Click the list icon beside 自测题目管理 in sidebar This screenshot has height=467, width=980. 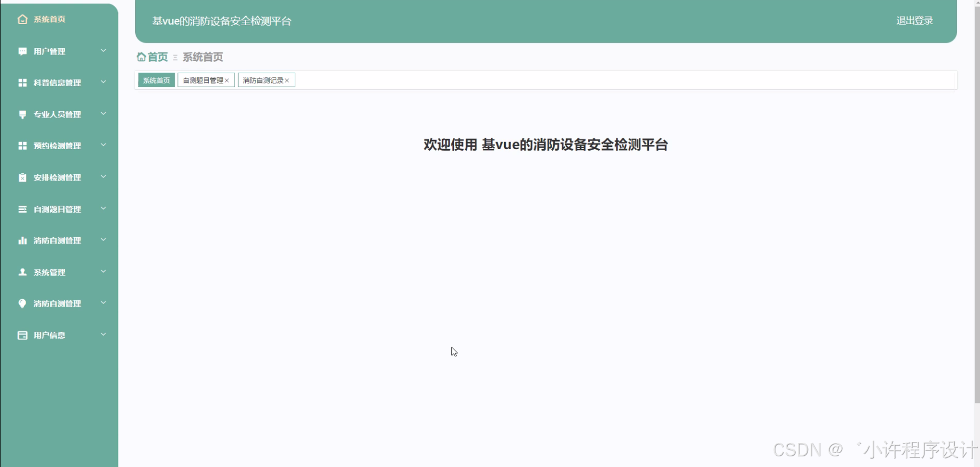pyautogui.click(x=22, y=209)
